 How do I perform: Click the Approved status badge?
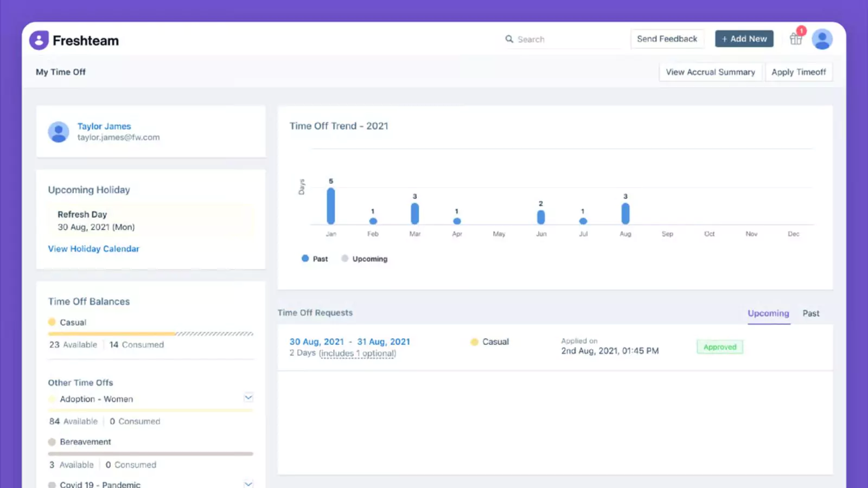pyautogui.click(x=720, y=347)
